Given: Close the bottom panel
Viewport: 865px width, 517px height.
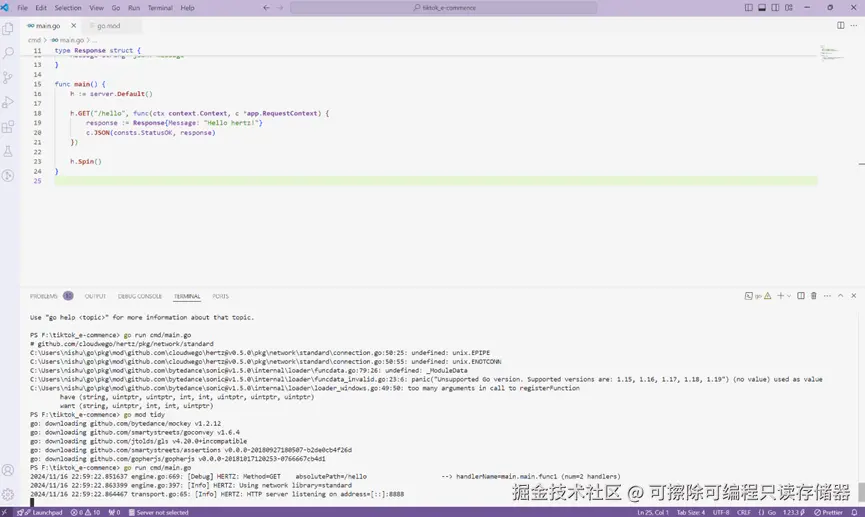Looking at the screenshot, I should click(x=853, y=296).
